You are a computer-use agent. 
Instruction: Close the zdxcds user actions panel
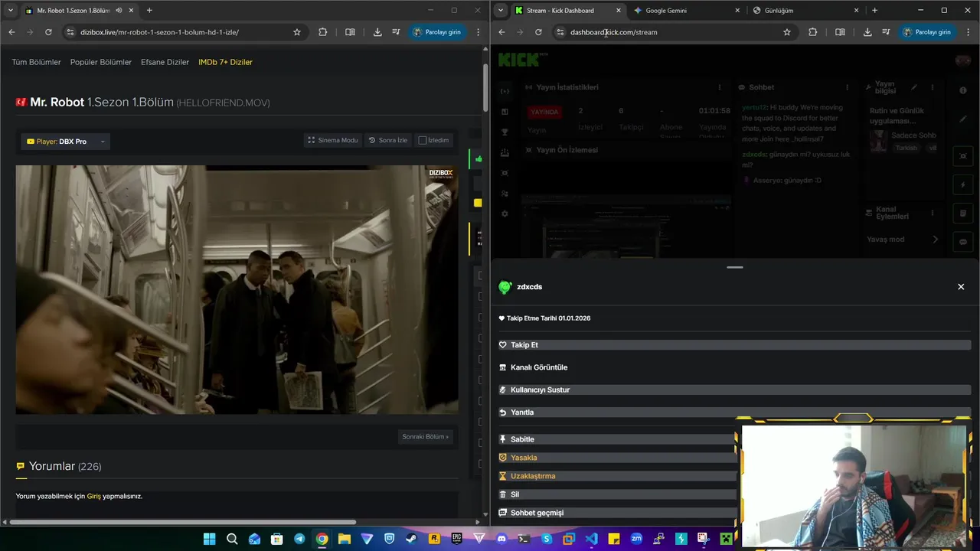[961, 287]
